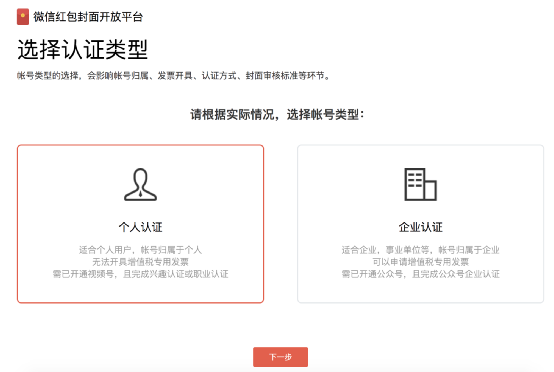This screenshot has height=372, width=554.
Task: Click the 个人认证 title text
Action: click(140, 227)
